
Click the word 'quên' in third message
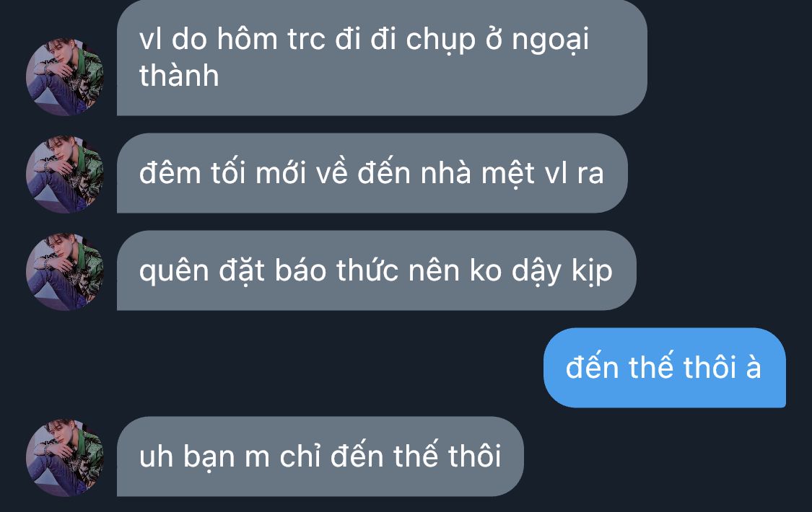pyautogui.click(x=174, y=270)
